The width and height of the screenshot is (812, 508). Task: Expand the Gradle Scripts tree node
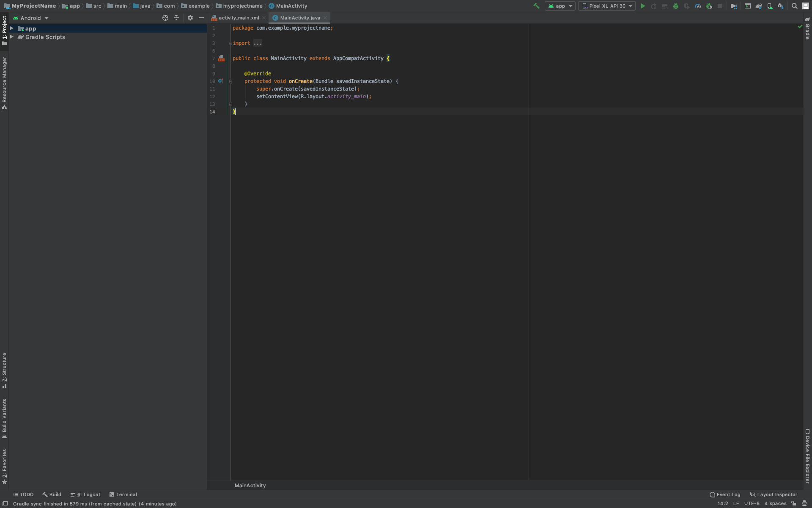pos(12,37)
